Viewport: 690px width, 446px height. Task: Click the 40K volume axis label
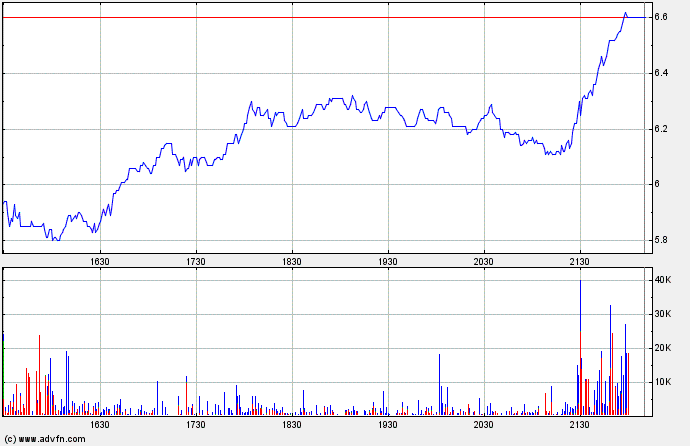pyautogui.click(x=663, y=280)
